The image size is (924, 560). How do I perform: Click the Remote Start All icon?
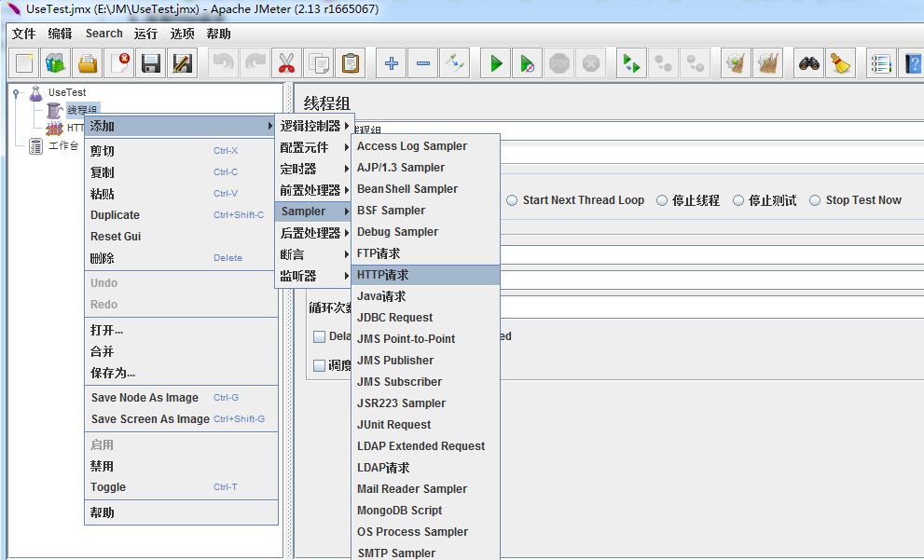coord(632,63)
